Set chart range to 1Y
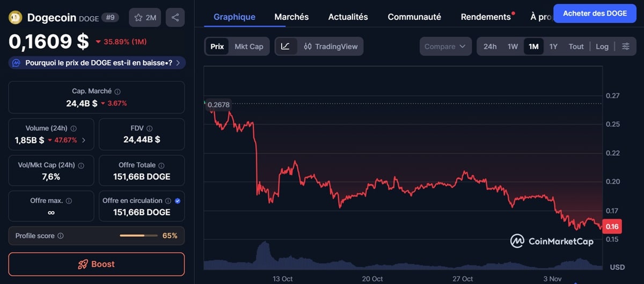This screenshot has height=284, width=644. point(553,46)
